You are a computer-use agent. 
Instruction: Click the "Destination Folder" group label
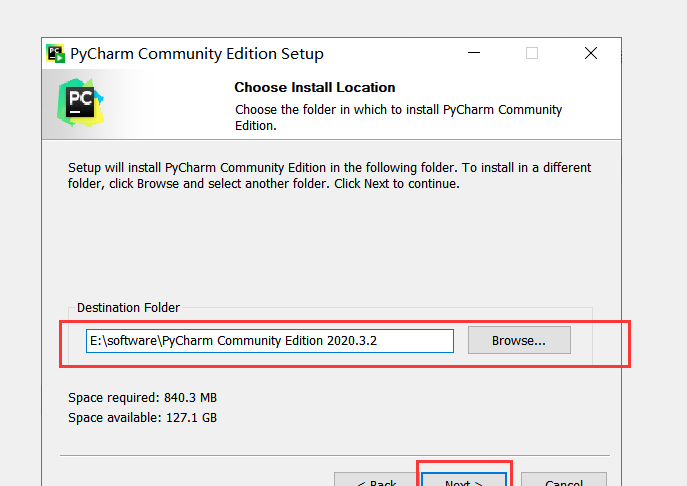(128, 308)
